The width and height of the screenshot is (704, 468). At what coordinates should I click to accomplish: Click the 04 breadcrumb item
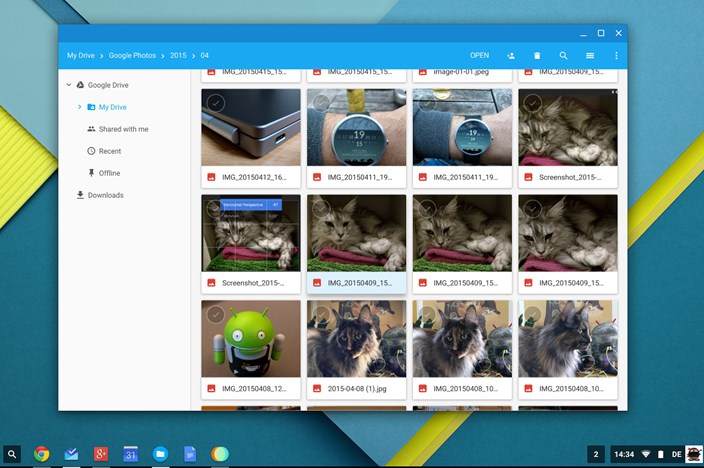pyautogui.click(x=204, y=55)
